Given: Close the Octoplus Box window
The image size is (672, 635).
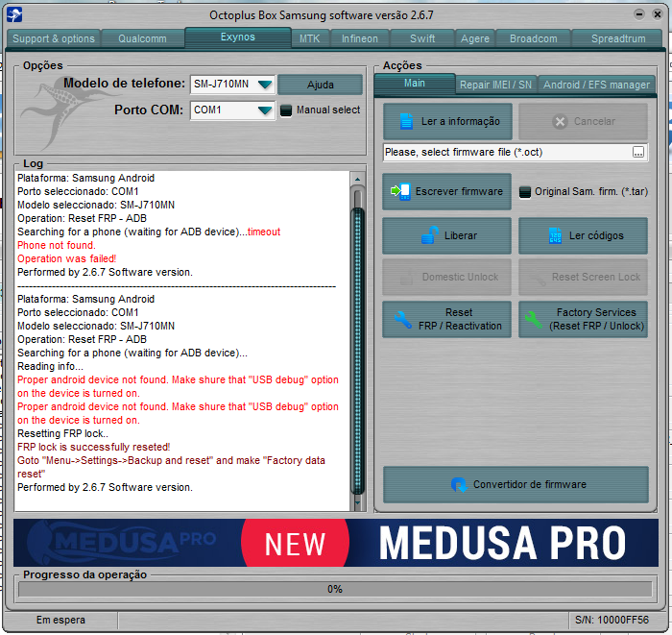Looking at the screenshot, I should pyautogui.click(x=657, y=14).
